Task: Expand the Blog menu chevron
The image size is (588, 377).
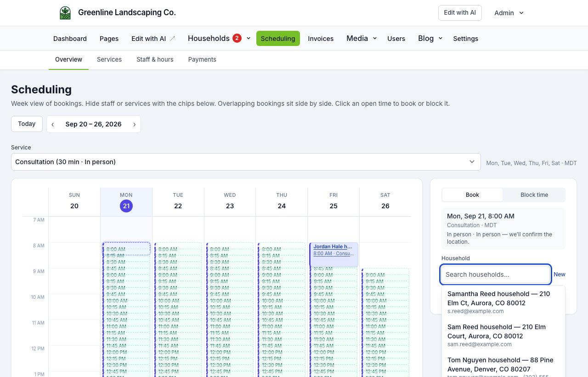Action: (x=441, y=38)
